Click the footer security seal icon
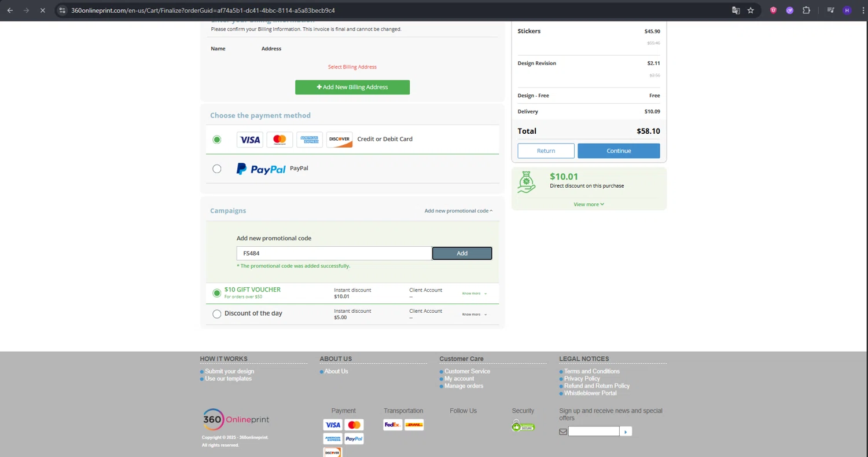The height and width of the screenshot is (457, 868). [x=523, y=426]
